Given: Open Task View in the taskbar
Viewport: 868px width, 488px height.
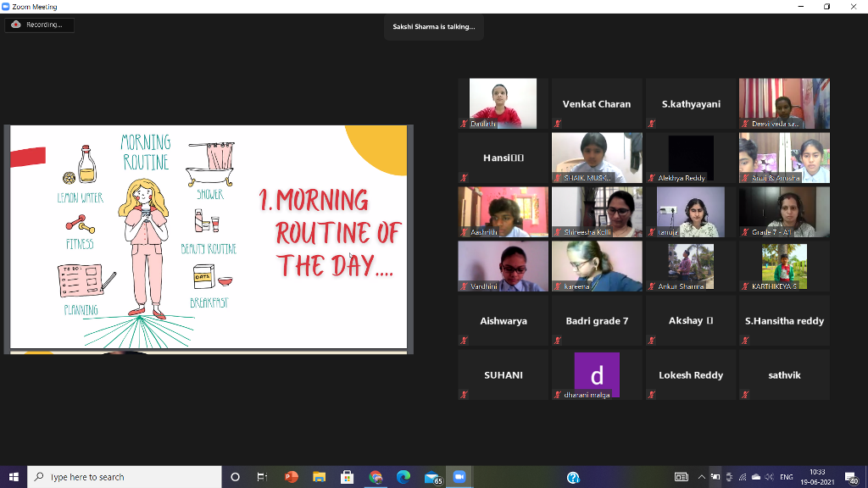Looking at the screenshot, I should [263, 477].
